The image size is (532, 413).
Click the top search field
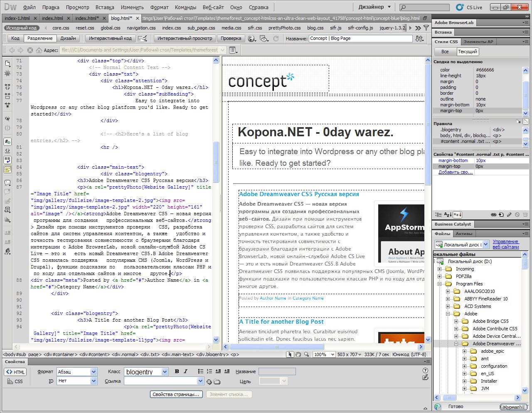tap(424, 7)
